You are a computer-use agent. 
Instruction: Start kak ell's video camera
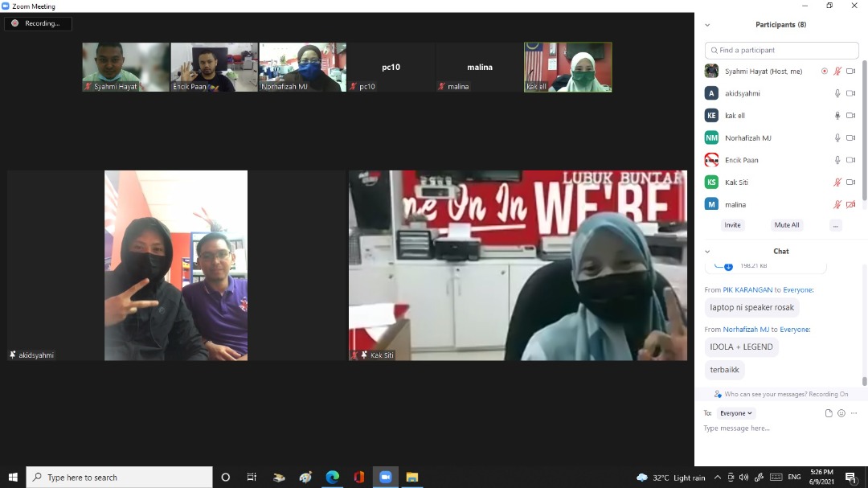coord(850,115)
